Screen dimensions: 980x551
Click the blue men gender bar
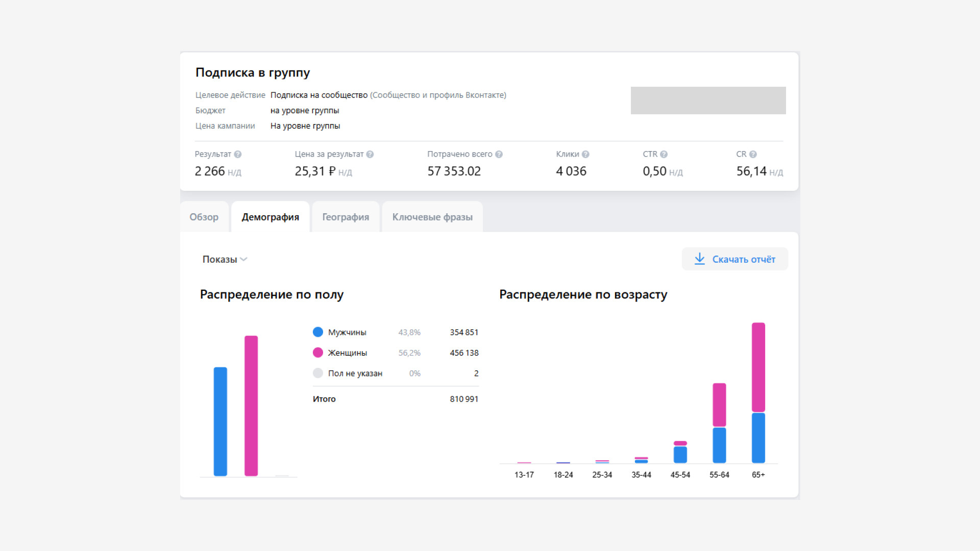[220, 421]
